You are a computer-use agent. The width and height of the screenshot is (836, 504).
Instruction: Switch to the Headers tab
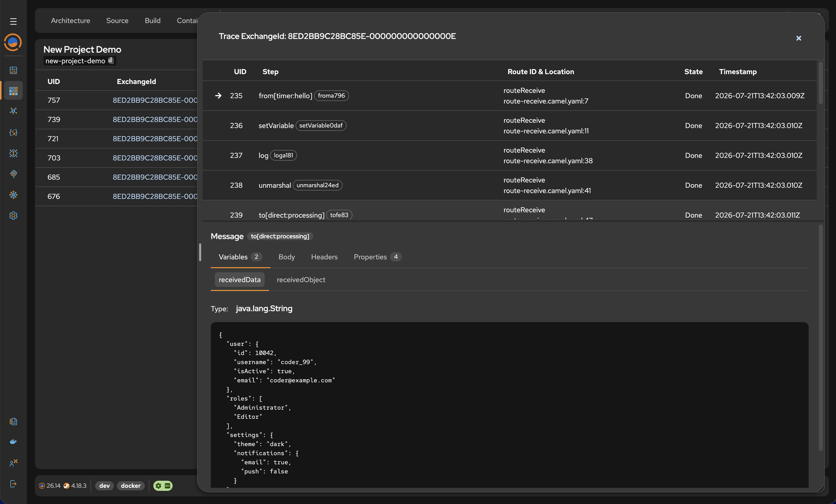[x=324, y=257]
